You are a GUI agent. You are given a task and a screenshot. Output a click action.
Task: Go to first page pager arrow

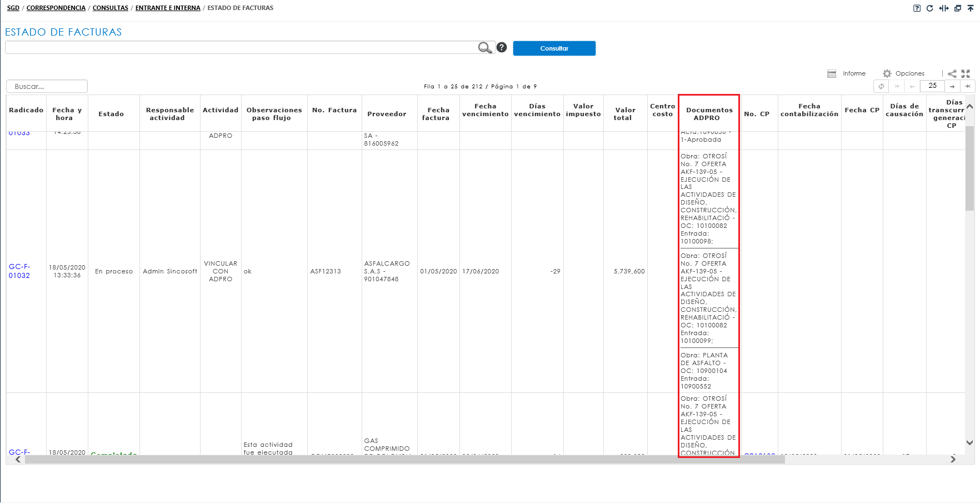[897, 86]
